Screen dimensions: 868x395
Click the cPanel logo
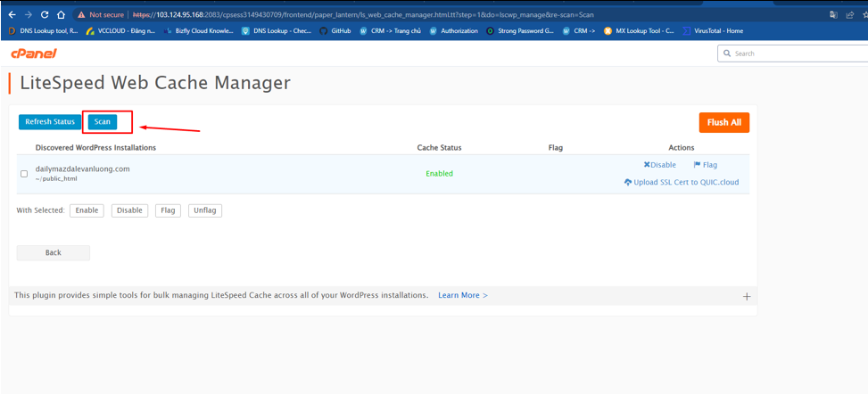coord(34,53)
